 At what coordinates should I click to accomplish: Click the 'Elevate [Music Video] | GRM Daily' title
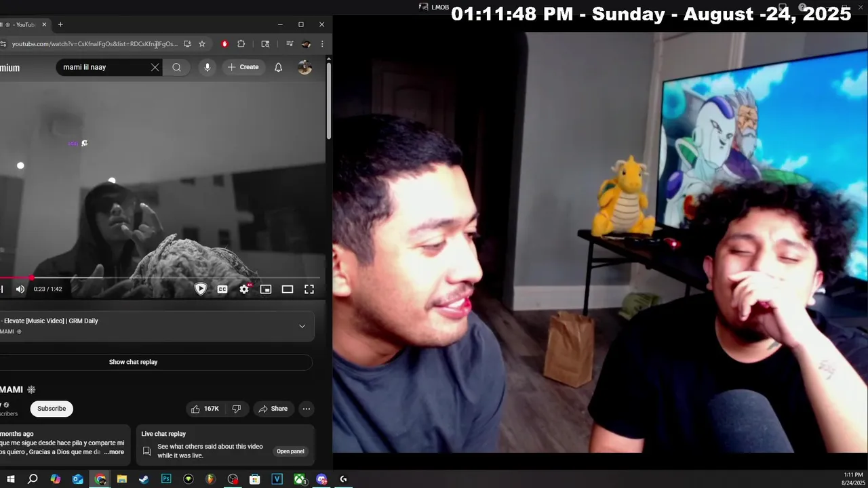point(51,321)
